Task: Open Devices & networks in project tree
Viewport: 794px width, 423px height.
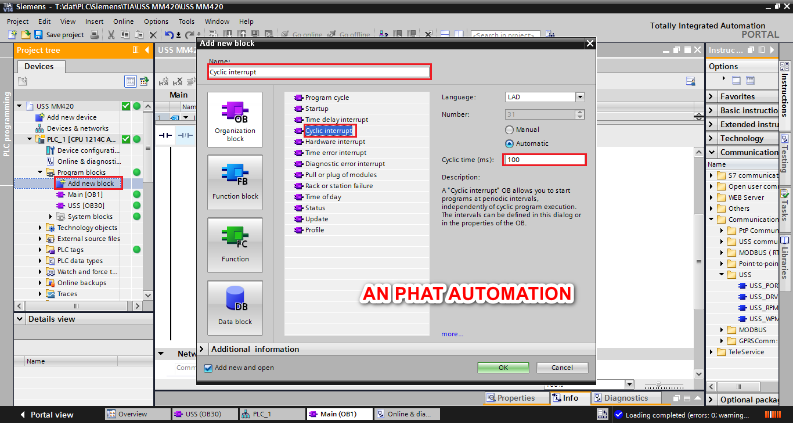Action: point(77,128)
